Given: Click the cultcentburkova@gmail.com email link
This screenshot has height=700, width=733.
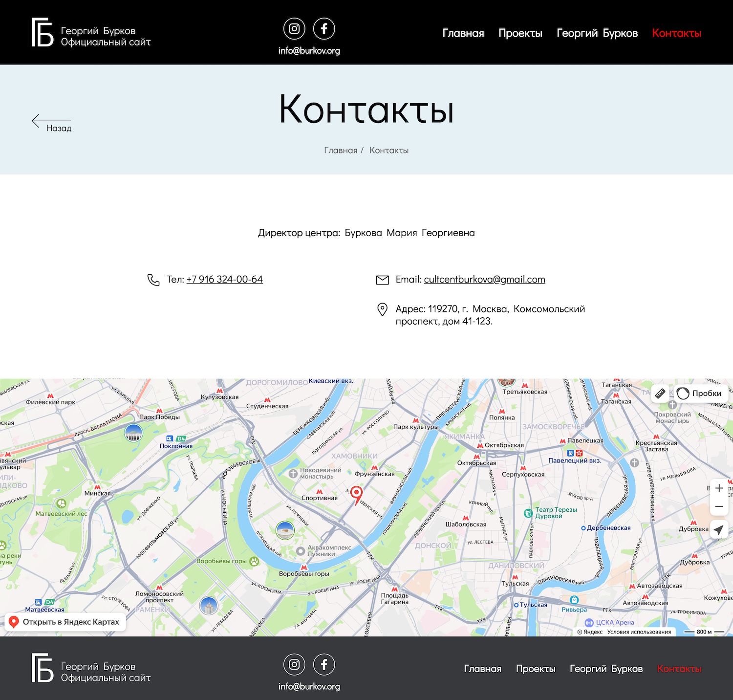Looking at the screenshot, I should [x=485, y=280].
